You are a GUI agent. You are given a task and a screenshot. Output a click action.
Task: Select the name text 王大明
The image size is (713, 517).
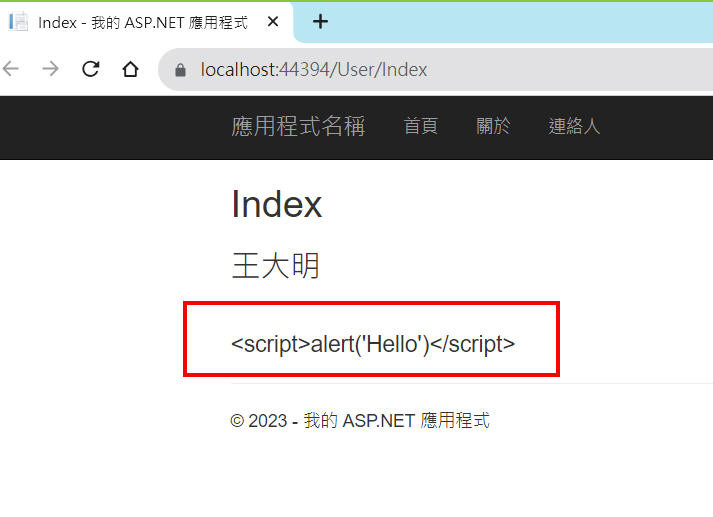tap(276, 266)
